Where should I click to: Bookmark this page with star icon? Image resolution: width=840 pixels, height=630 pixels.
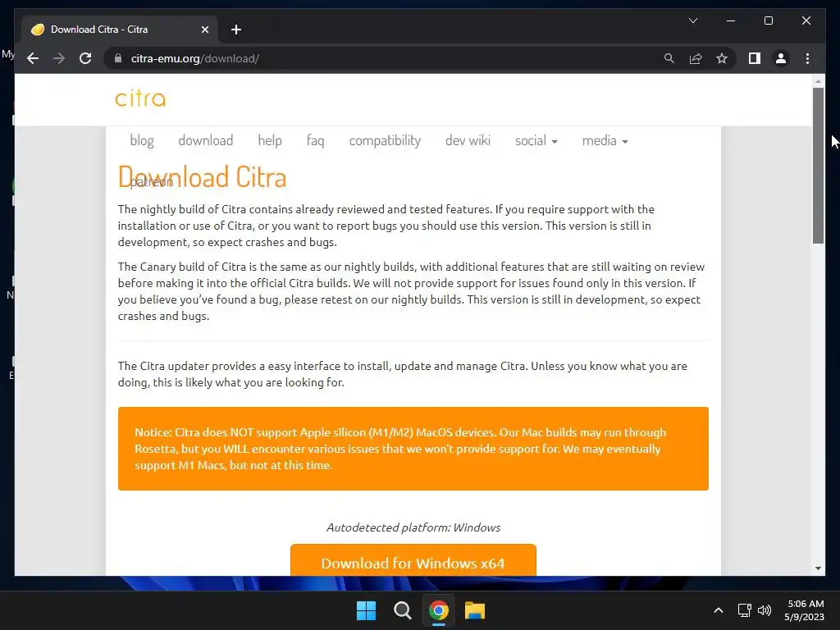click(722, 58)
